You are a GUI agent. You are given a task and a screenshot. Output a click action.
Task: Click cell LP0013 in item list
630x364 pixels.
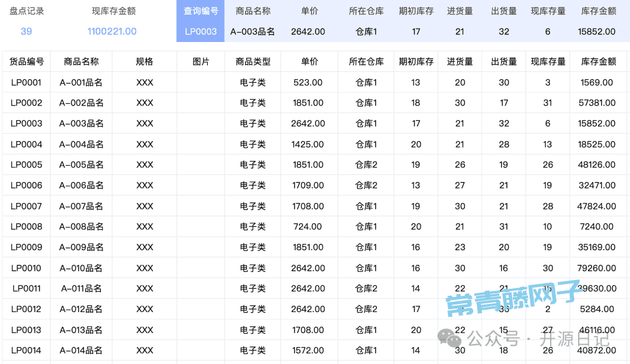tap(26, 330)
